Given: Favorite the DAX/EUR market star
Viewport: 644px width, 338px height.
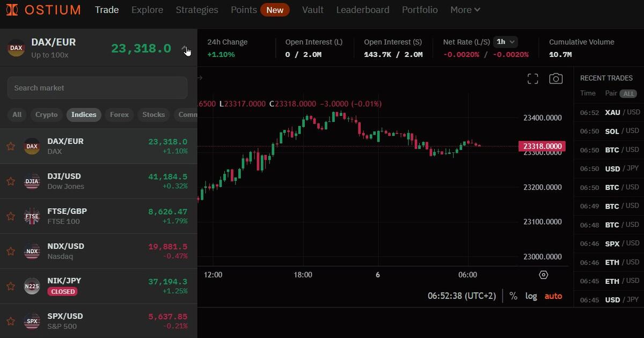Looking at the screenshot, I should (x=11, y=146).
